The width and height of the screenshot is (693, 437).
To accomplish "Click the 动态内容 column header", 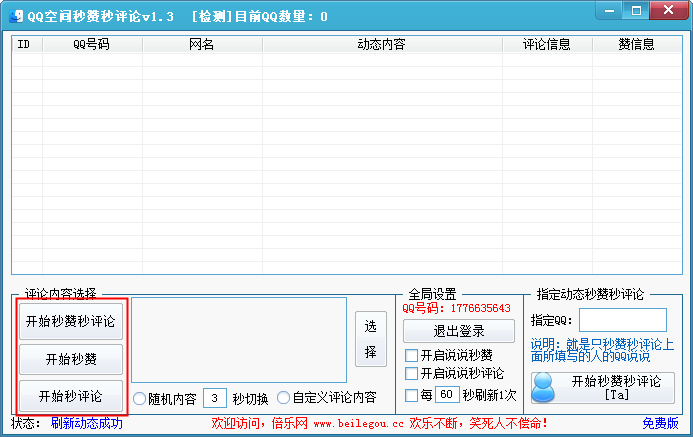I will coord(382,44).
